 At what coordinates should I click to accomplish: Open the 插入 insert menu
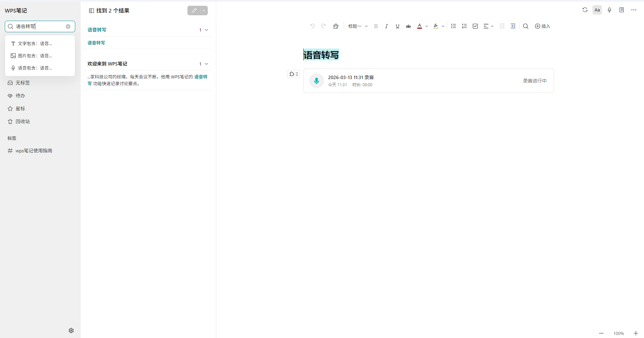542,26
